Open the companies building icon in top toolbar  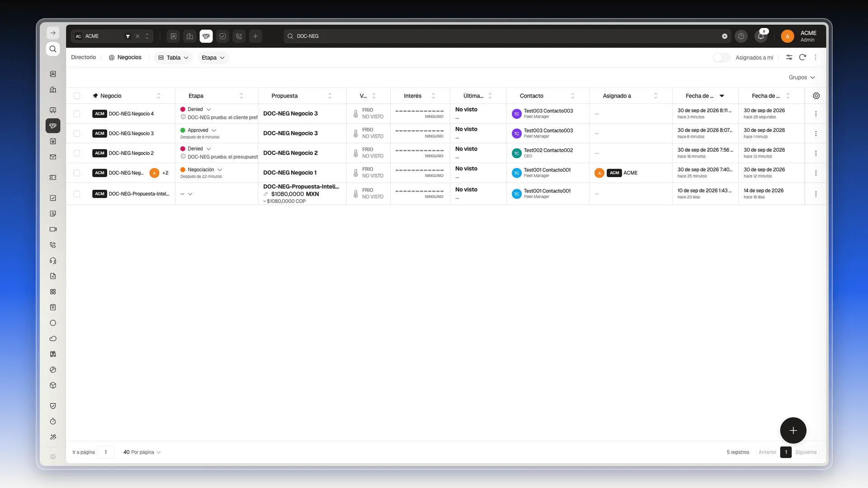click(x=190, y=36)
